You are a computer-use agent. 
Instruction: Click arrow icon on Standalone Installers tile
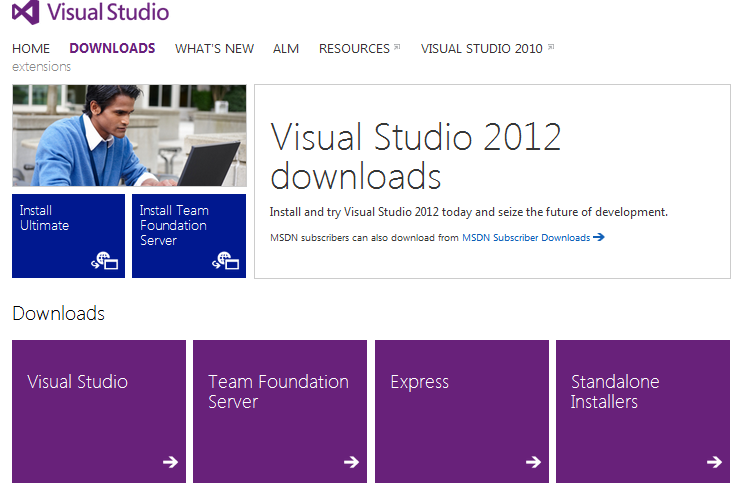click(x=714, y=462)
